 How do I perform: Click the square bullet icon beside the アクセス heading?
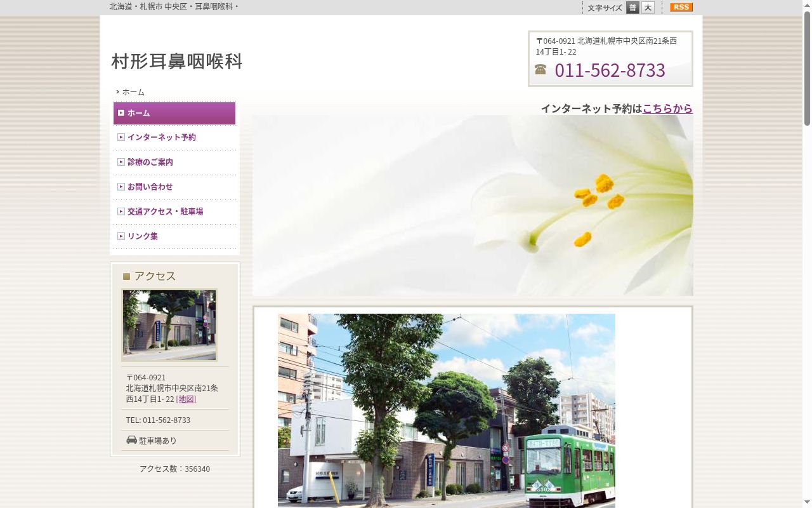point(126,276)
